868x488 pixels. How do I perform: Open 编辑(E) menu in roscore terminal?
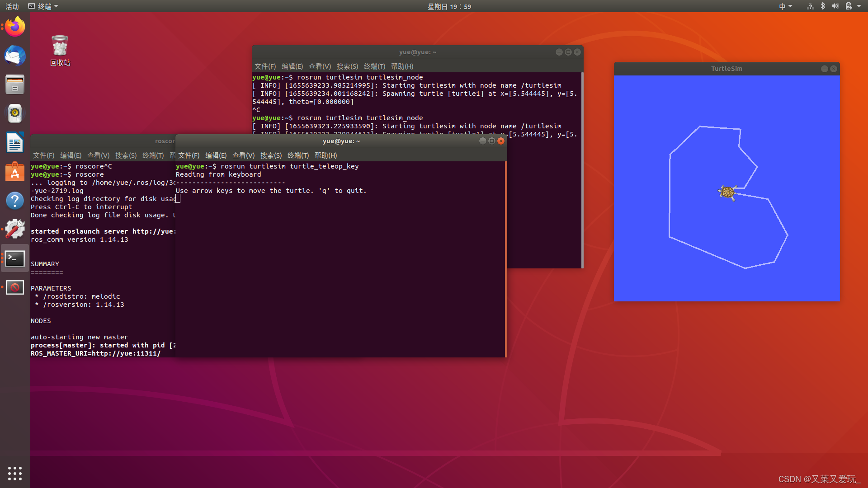point(71,155)
